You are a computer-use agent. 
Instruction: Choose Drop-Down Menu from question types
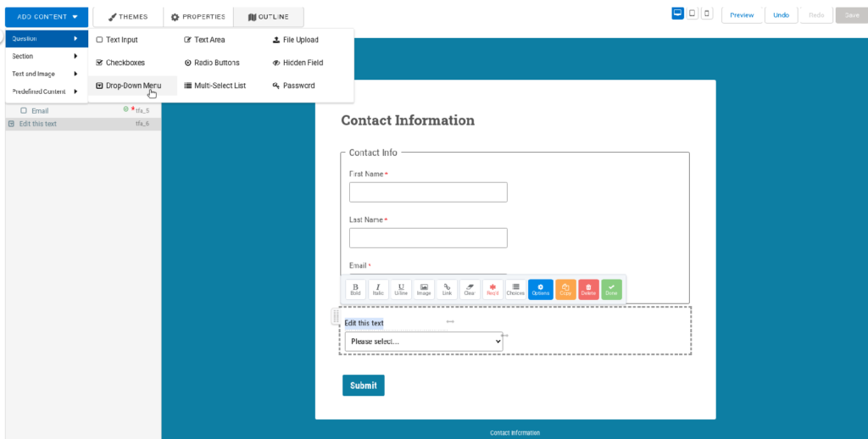coord(132,86)
